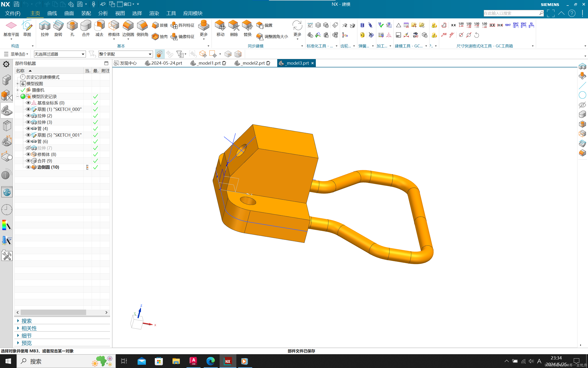Switch to the _model1.prt document tab

[209, 63]
